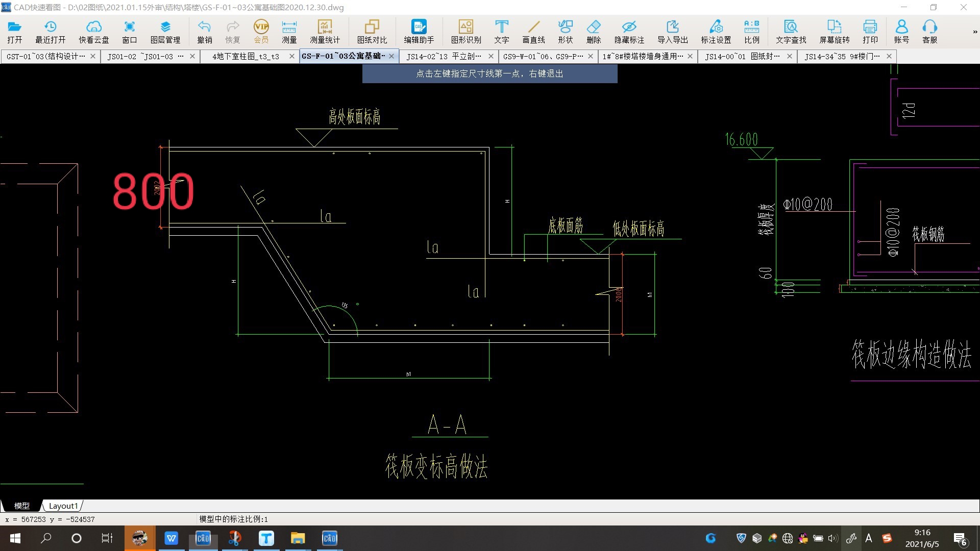
Task: Start 图形识别 shape recognition
Action: point(465,32)
